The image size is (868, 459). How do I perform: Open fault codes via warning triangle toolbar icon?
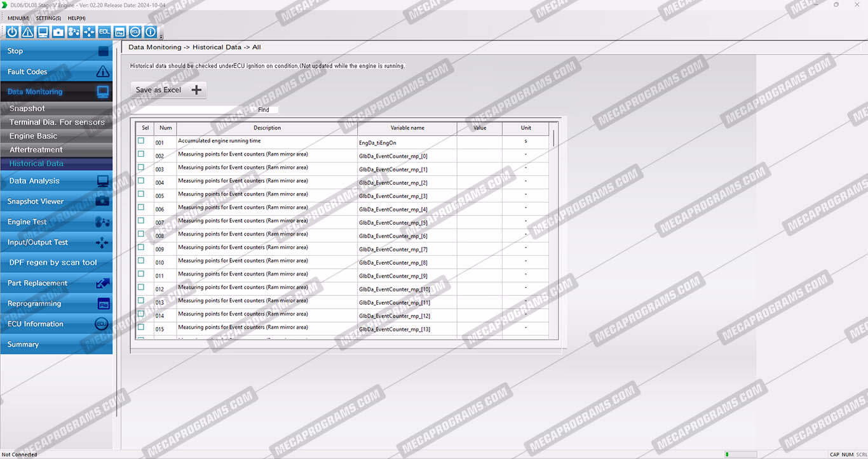click(27, 32)
